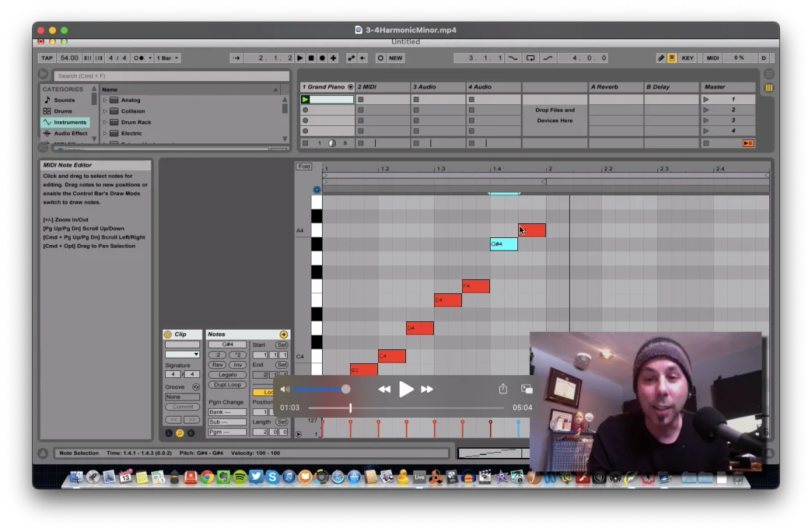This screenshot has width=812, height=532.
Task: Toggle the Notes box activator arrow
Action: pos(283,334)
